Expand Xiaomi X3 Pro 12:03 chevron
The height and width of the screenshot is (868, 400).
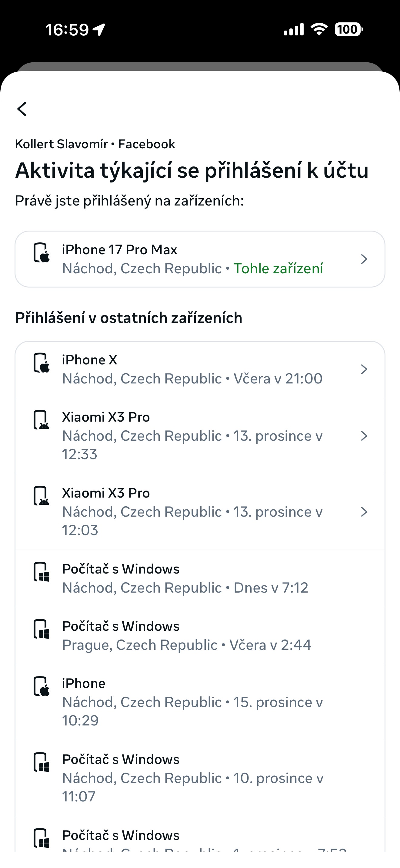(x=364, y=512)
